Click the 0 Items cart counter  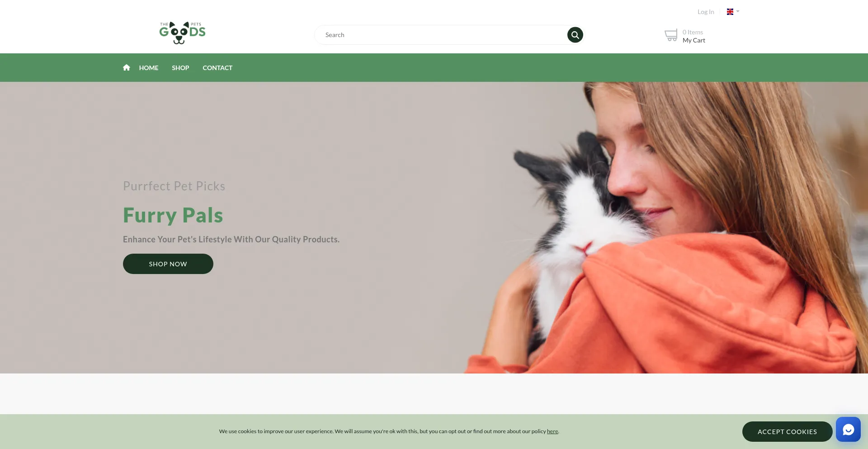[x=693, y=32]
